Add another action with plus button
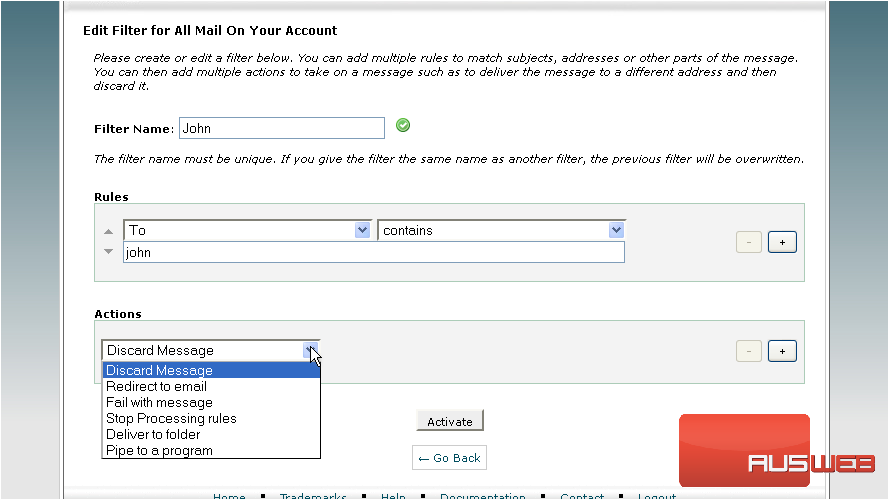Viewport: 889px width, 500px height. (782, 351)
